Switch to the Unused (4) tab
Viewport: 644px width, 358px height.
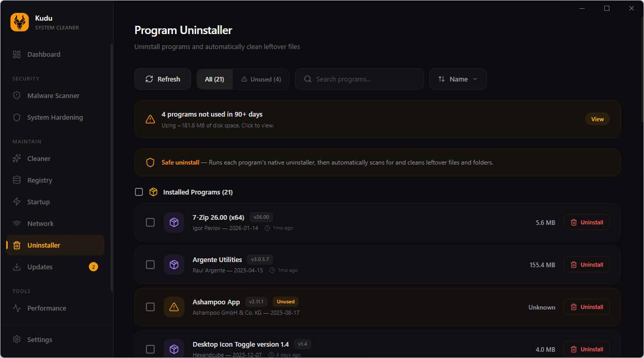tap(261, 79)
